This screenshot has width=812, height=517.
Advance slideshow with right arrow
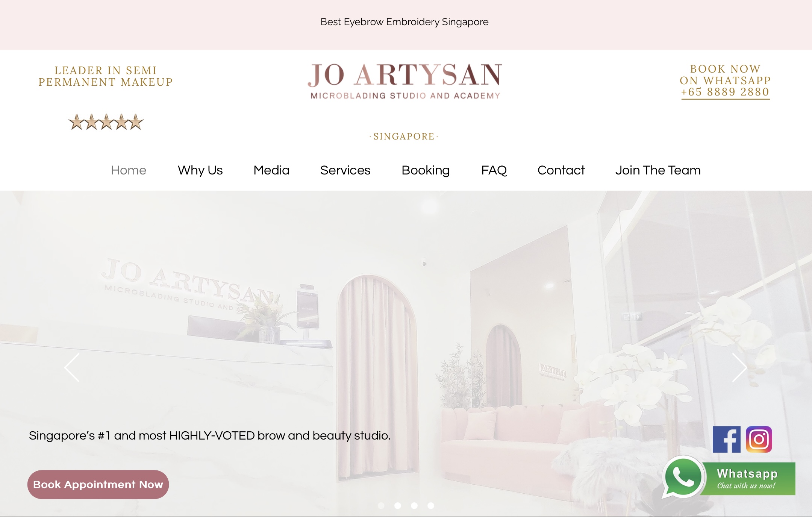[739, 367]
